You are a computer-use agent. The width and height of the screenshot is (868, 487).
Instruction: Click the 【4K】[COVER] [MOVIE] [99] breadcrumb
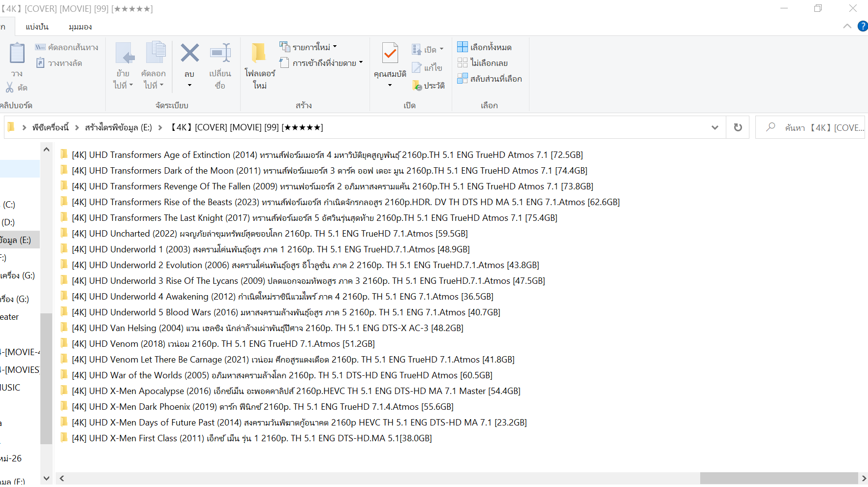pos(246,127)
